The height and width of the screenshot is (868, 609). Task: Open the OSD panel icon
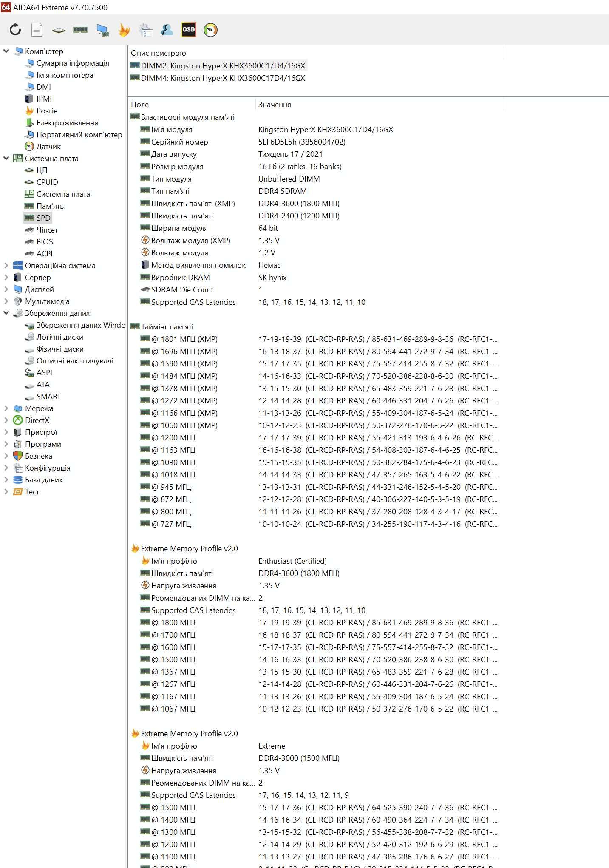pyautogui.click(x=189, y=30)
